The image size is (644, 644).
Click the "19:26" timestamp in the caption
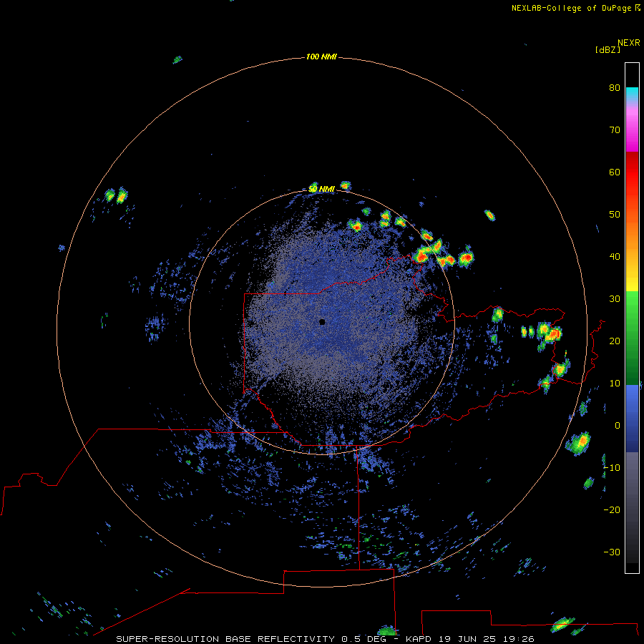click(x=519, y=639)
